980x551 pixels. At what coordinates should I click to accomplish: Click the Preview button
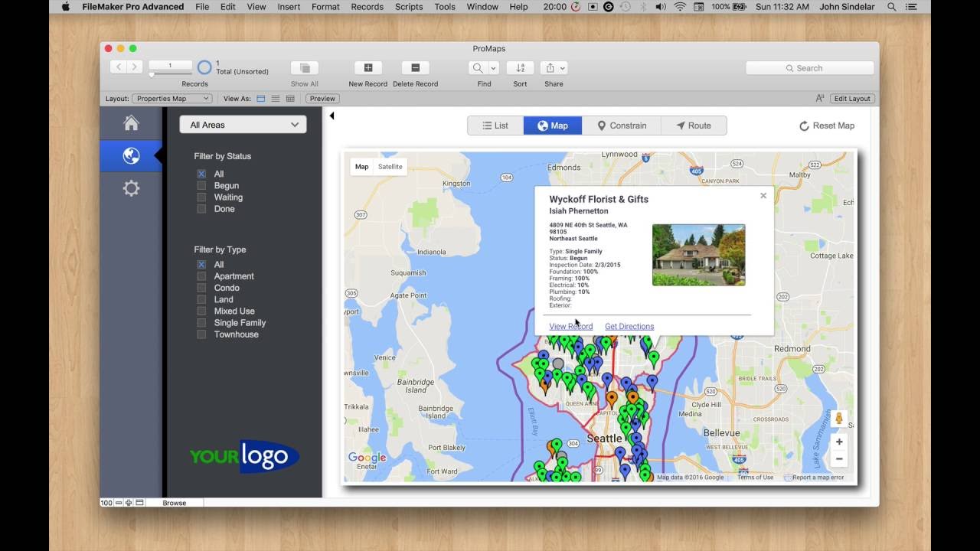[x=322, y=99]
